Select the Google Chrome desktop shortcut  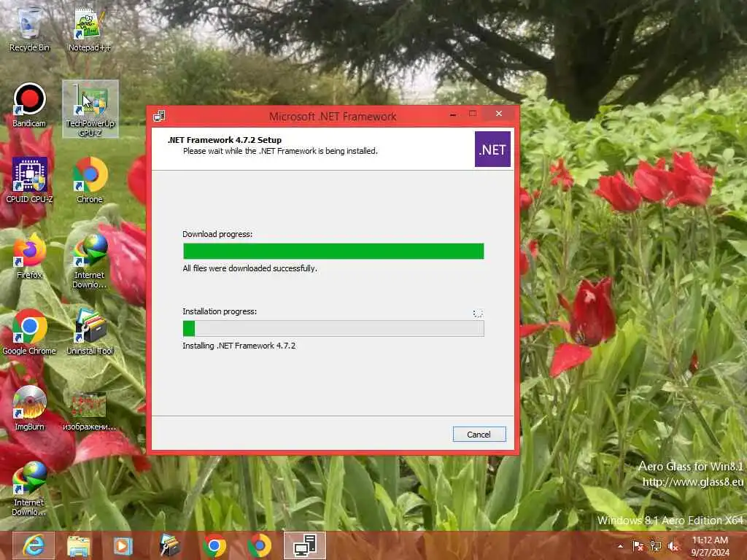click(x=29, y=332)
